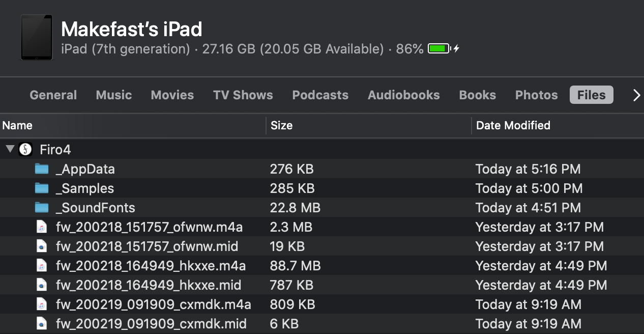
Task: Click the fw_200218_151757_ofwnw.m4a audio file icon
Action: [x=42, y=227]
